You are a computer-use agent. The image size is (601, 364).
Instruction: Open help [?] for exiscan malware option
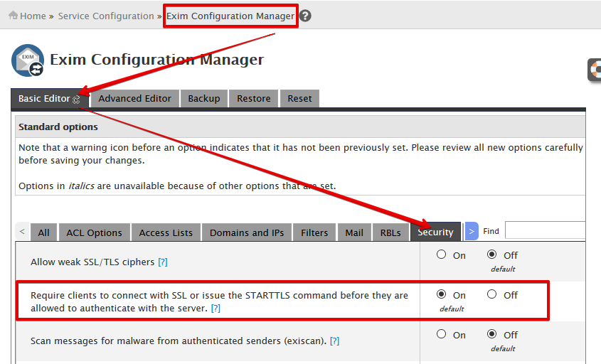click(334, 341)
